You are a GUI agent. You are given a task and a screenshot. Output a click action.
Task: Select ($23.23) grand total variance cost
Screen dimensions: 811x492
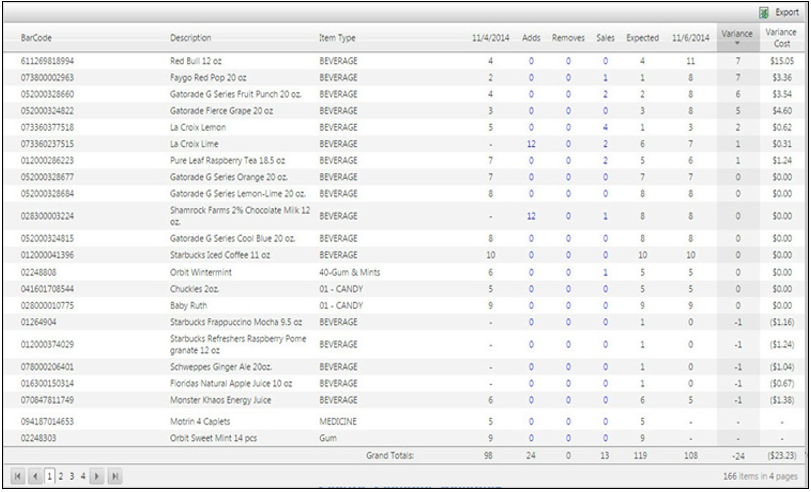[781, 455]
